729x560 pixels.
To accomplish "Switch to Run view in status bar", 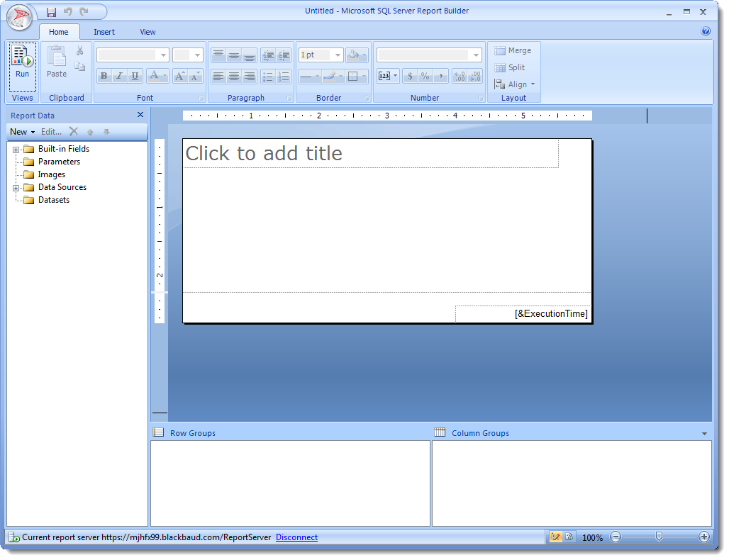I will (569, 537).
